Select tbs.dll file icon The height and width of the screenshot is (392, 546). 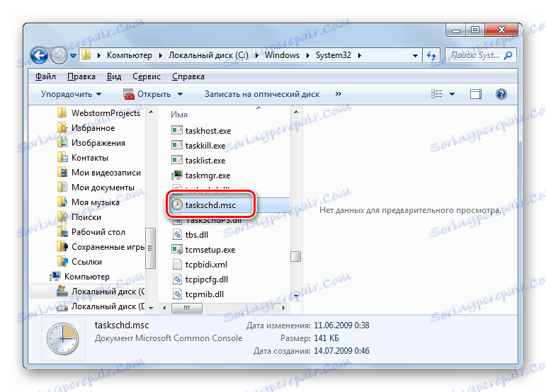tap(177, 235)
